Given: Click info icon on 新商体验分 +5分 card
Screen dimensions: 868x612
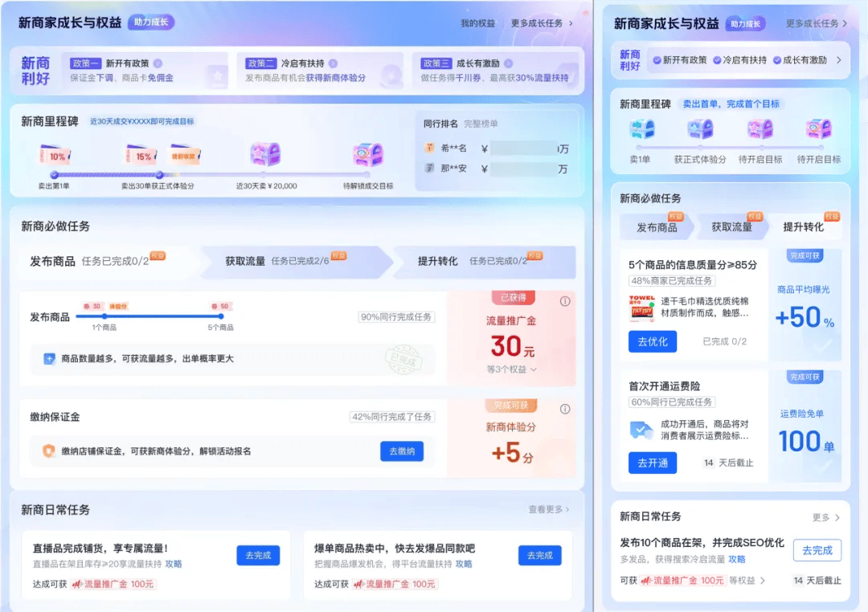Looking at the screenshot, I should pyautogui.click(x=565, y=410).
